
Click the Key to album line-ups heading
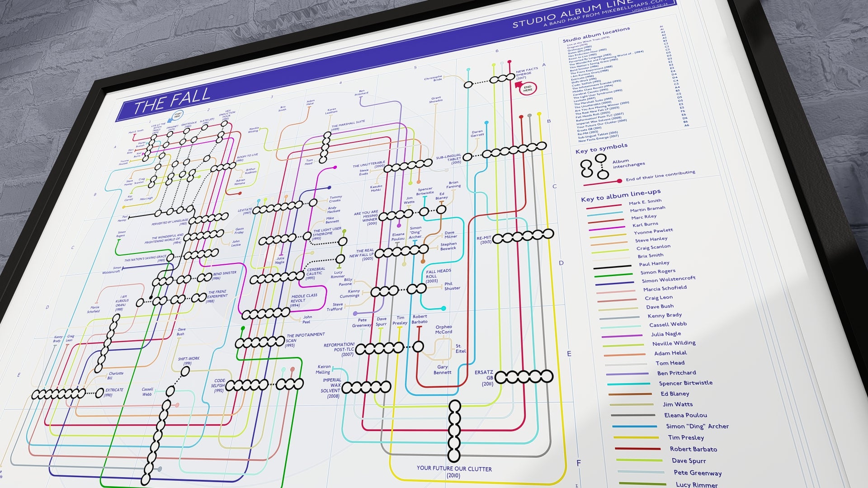tap(620, 196)
